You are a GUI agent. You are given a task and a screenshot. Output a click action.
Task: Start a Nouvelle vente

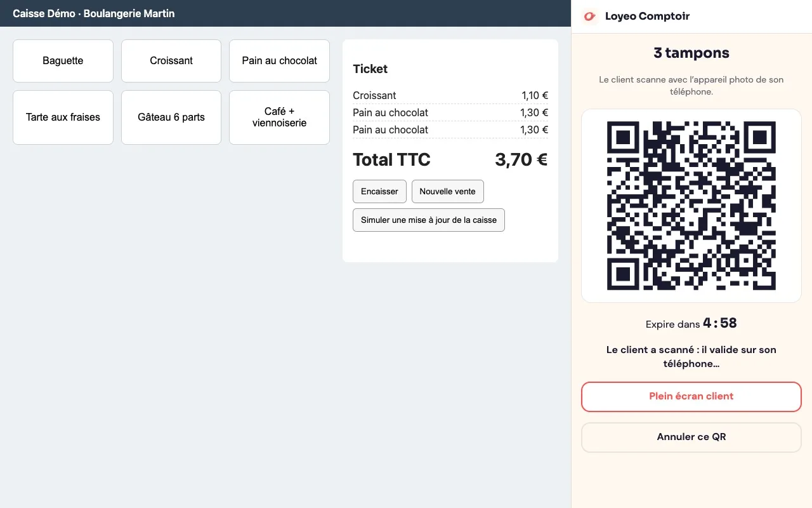(x=447, y=191)
